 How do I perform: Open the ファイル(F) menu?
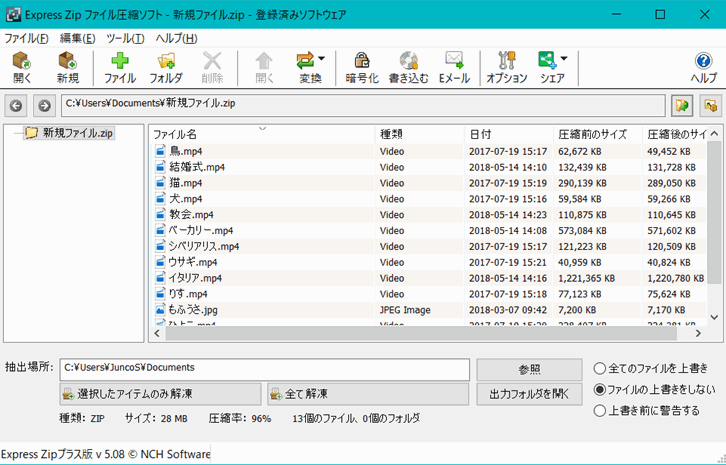pyautogui.click(x=26, y=38)
